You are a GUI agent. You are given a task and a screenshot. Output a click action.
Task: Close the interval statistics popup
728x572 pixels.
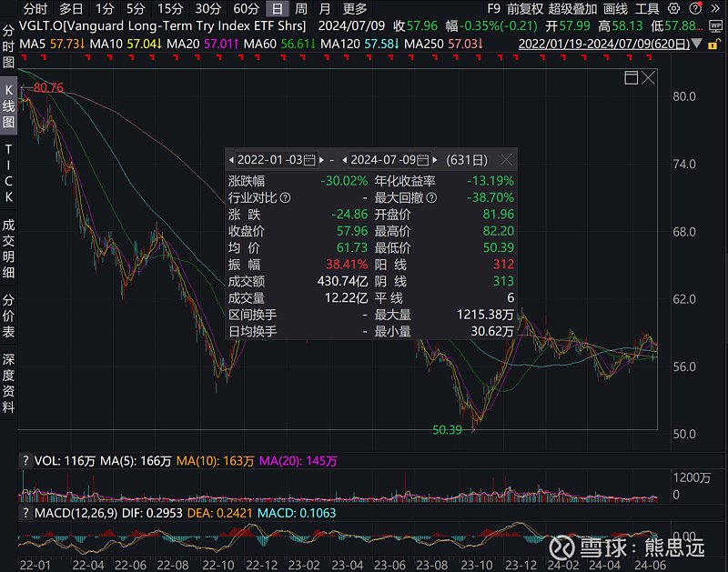click(506, 160)
